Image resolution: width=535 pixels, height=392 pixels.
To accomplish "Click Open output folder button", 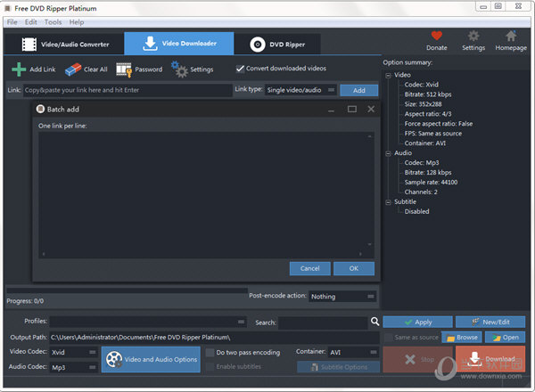I will coord(506,338).
